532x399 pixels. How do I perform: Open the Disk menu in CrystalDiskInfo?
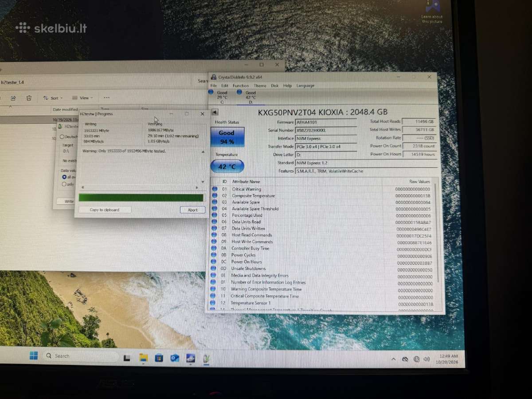pos(275,86)
